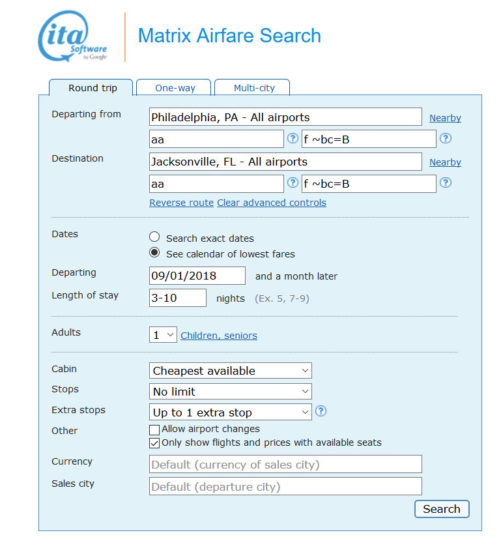Switch to the One-way tab
Screen dimensions: 501x550
click(x=174, y=88)
